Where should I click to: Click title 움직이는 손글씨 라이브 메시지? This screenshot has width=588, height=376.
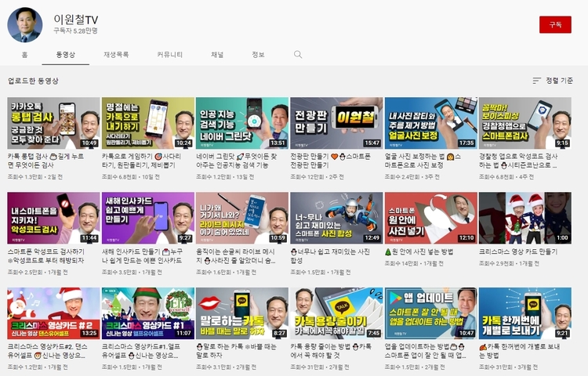[236, 256]
